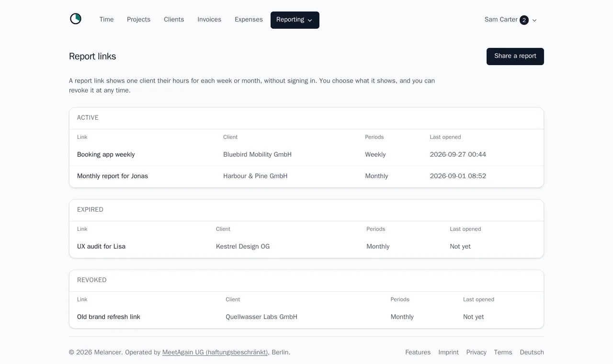
Task: Open the UX audit for Lisa link
Action: pyautogui.click(x=101, y=247)
